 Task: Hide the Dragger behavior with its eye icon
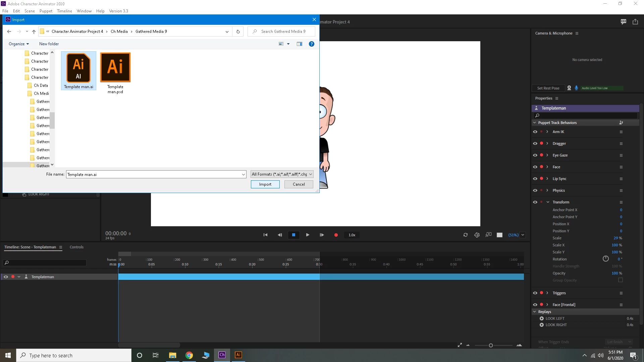(535, 143)
